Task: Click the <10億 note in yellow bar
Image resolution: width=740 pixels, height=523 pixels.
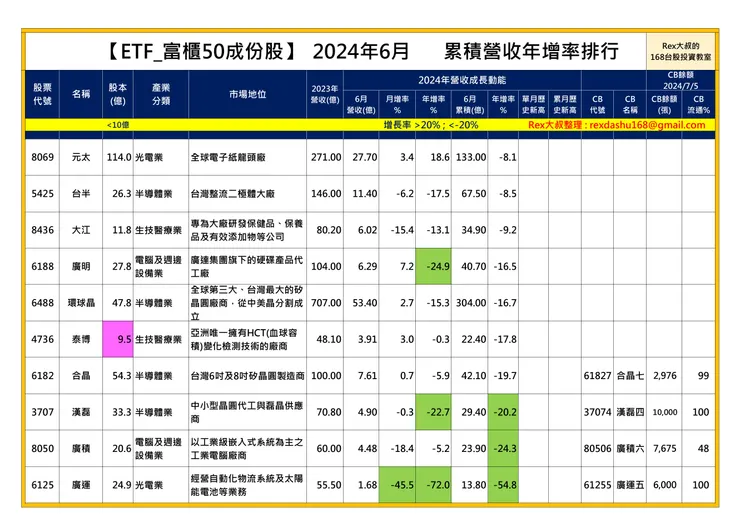Action: coord(118,125)
